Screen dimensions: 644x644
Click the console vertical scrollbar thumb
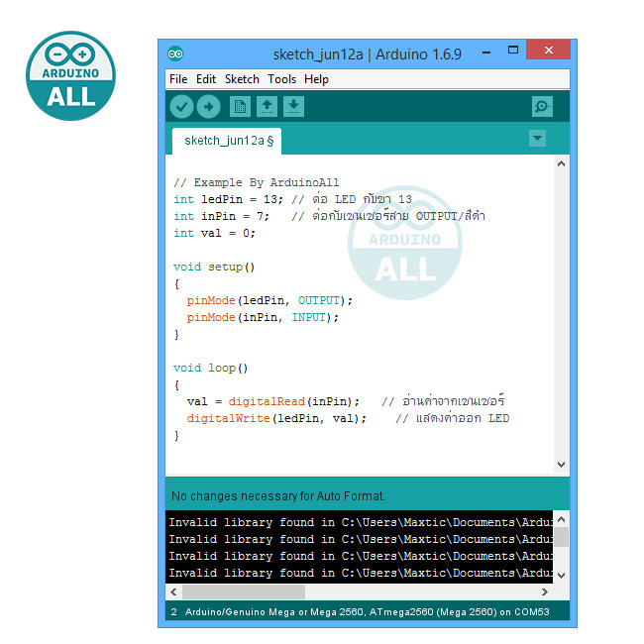click(x=562, y=537)
